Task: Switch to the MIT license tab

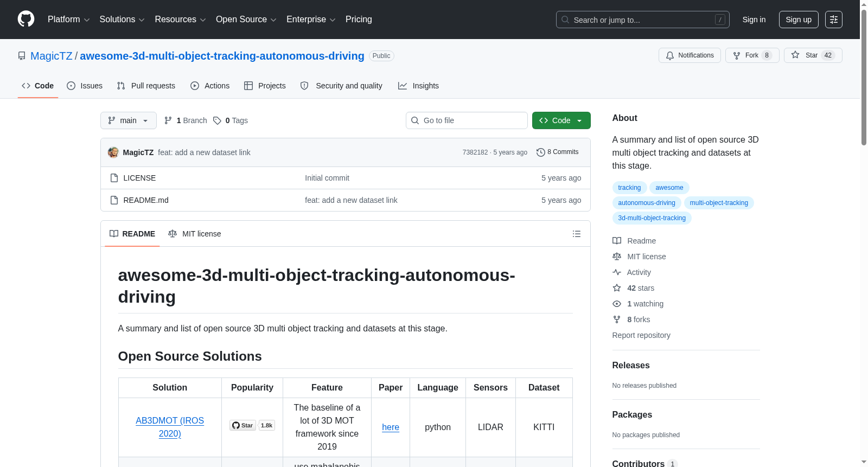Action: [x=195, y=234]
